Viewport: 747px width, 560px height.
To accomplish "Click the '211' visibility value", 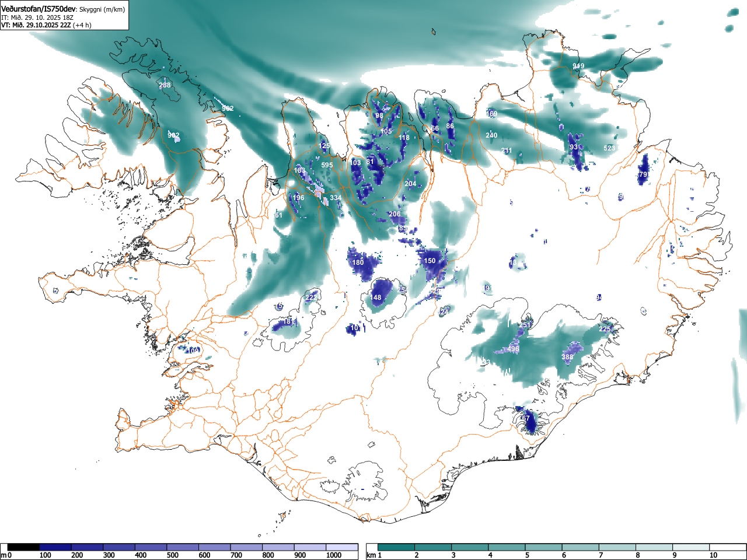I will [x=507, y=150].
